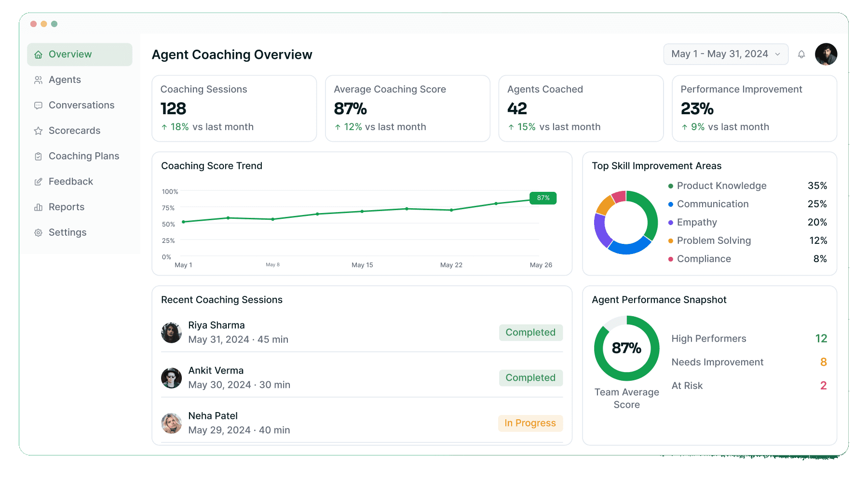Open the May 1 - May 31, 2024 date range dropdown

pyautogui.click(x=726, y=54)
